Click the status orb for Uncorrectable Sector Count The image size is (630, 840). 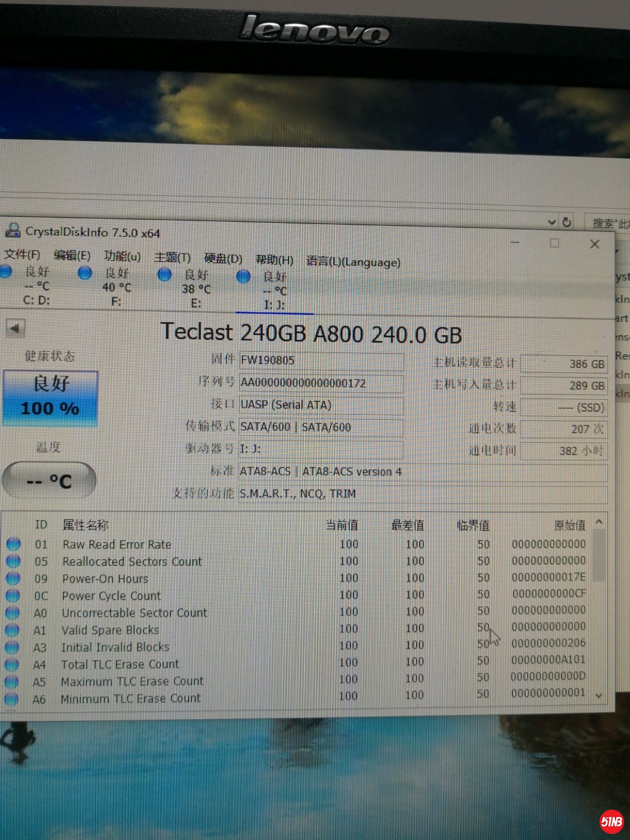[12, 613]
